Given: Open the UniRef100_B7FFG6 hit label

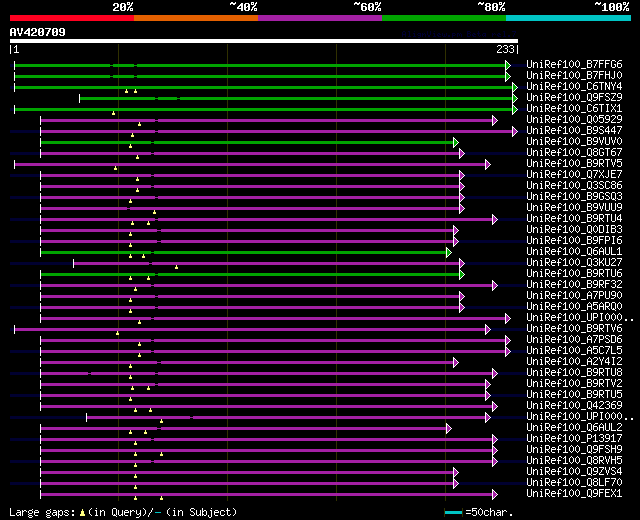Looking at the screenshot, I should 574,64.
